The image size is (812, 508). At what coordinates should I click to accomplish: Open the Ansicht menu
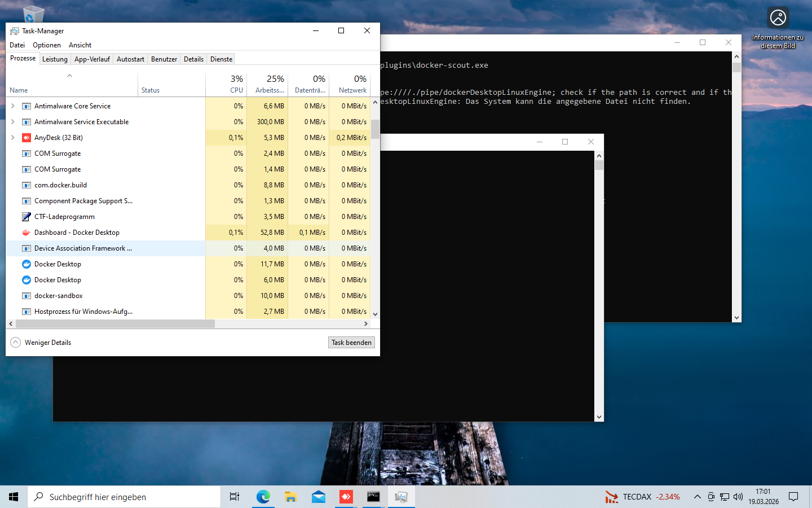[80, 45]
